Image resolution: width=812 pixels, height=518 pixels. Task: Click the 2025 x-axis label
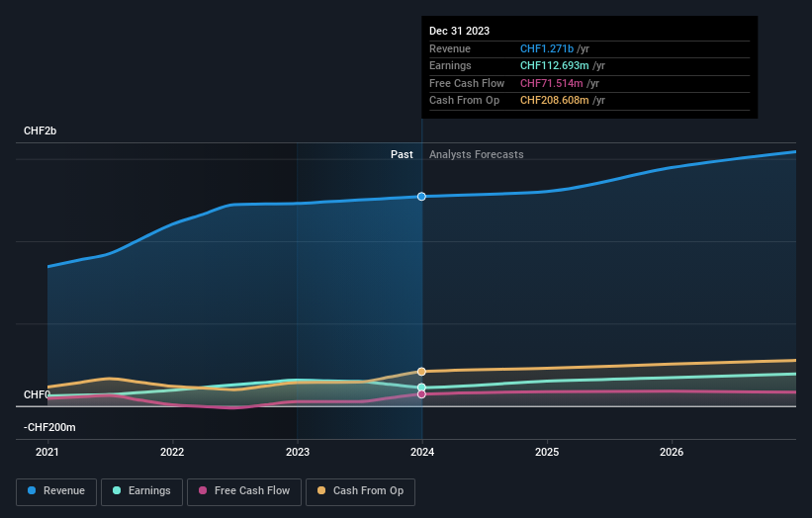547,452
